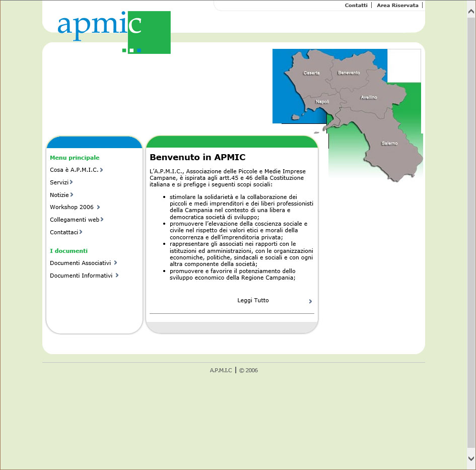Image resolution: width=476 pixels, height=470 pixels.
Task: Click the chevron beside Notizie
Action: (72, 194)
